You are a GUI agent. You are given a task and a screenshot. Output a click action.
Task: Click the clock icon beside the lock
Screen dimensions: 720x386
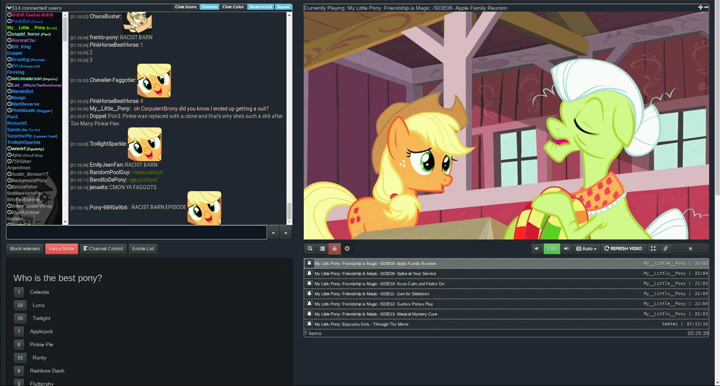pyautogui.click(x=347, y=248)
